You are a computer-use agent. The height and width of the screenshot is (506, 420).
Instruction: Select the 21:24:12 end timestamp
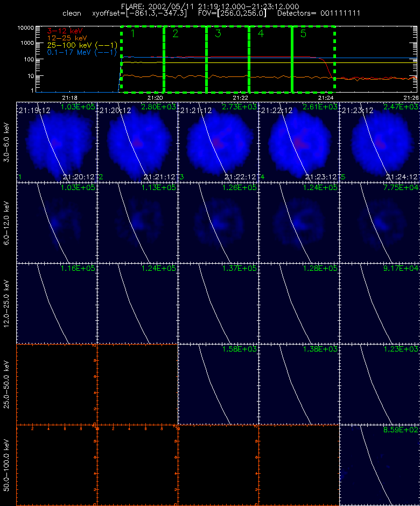(x=402, y=177)
